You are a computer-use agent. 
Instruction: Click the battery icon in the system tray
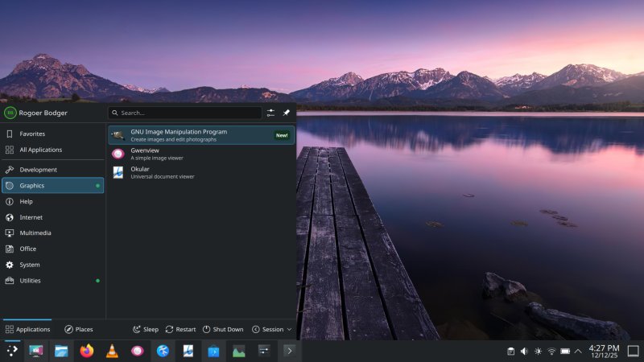coord(565,352)
